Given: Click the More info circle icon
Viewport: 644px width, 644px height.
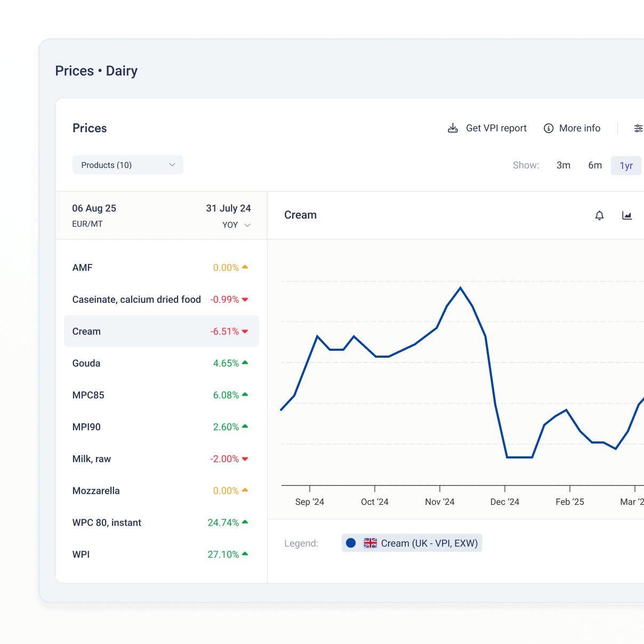Looking at the screenshot, I should pos(548,128).
